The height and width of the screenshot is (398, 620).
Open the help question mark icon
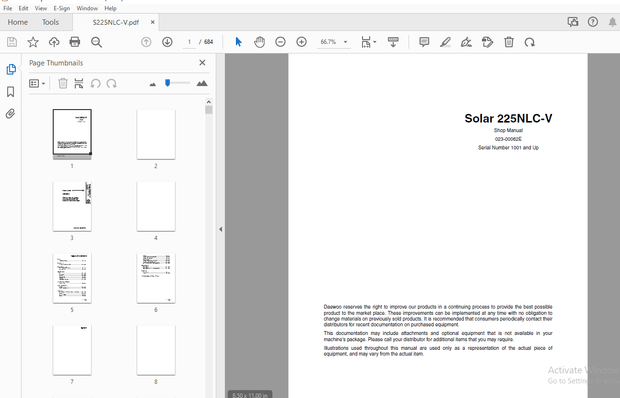(593, 22)
